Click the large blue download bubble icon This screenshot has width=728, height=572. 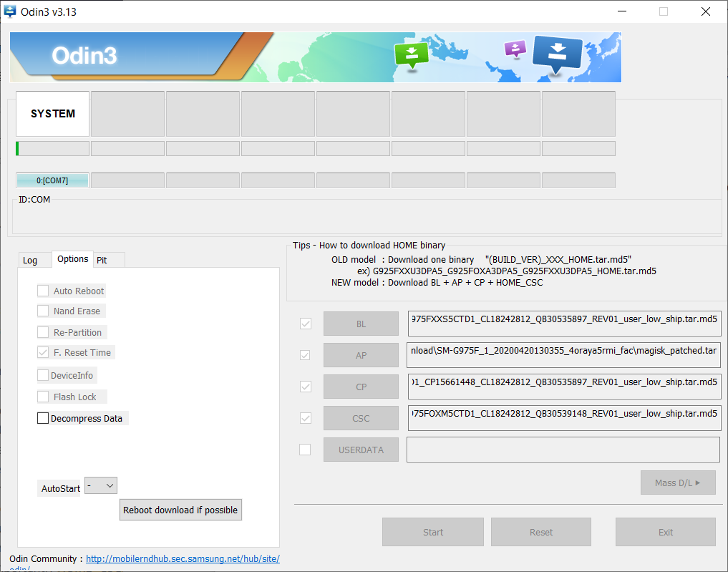click(558, 55)
